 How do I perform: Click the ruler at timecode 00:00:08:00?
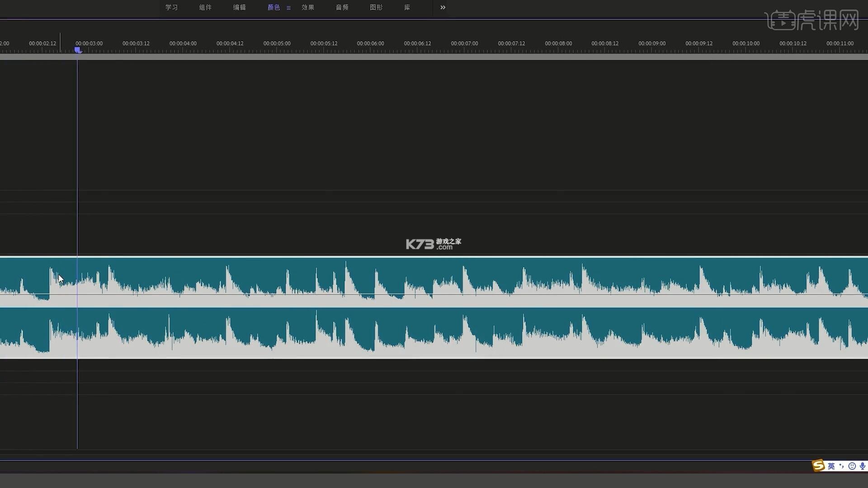tap(558, 43)
